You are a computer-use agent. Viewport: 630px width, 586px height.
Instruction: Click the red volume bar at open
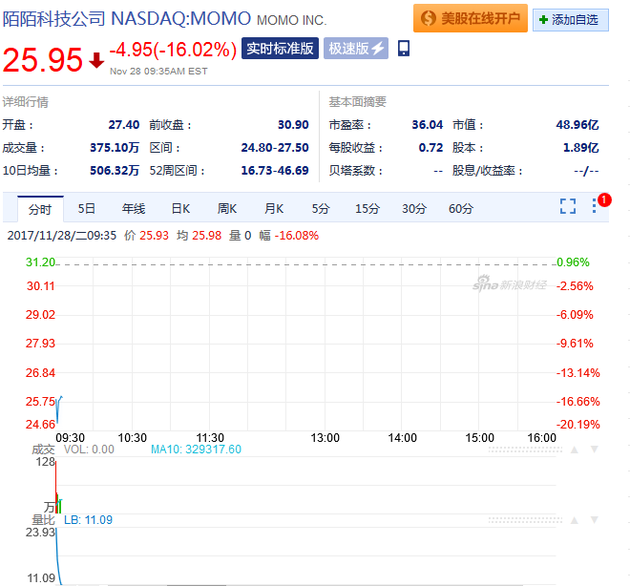(56, 487)
